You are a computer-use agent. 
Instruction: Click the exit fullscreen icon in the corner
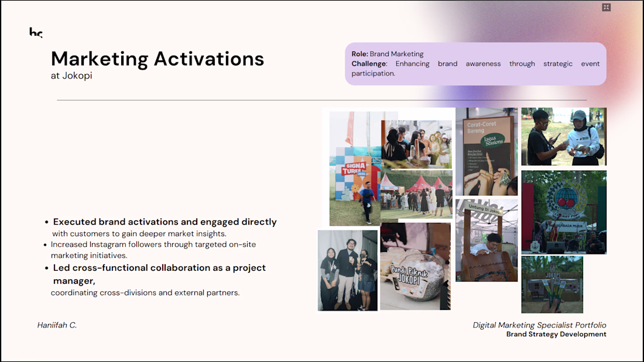pos(606,8)
